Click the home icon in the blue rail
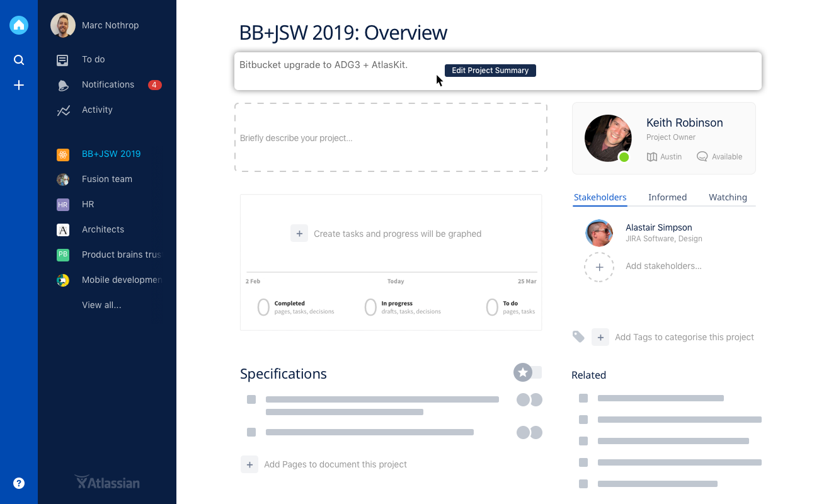819x504 pixels. click(19, 25)
